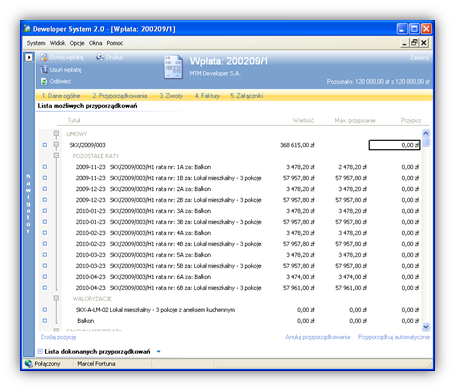Collapse the POZOSTAŁE RATY group

(x=56, y=156)
